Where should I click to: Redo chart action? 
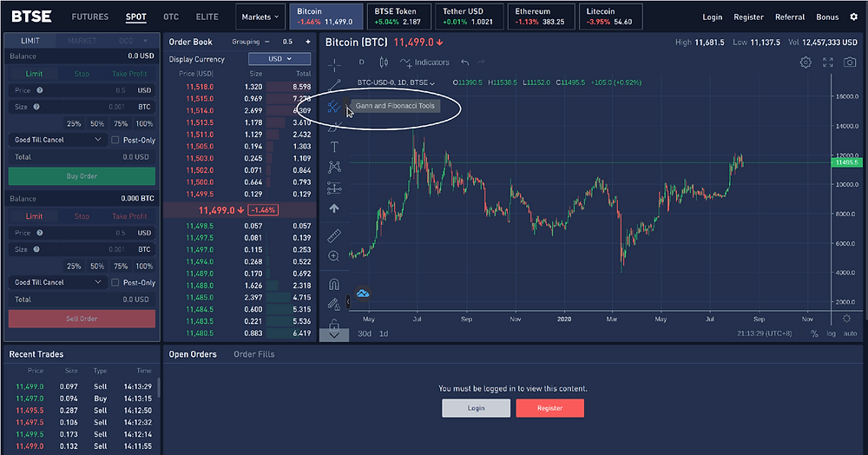481,63
